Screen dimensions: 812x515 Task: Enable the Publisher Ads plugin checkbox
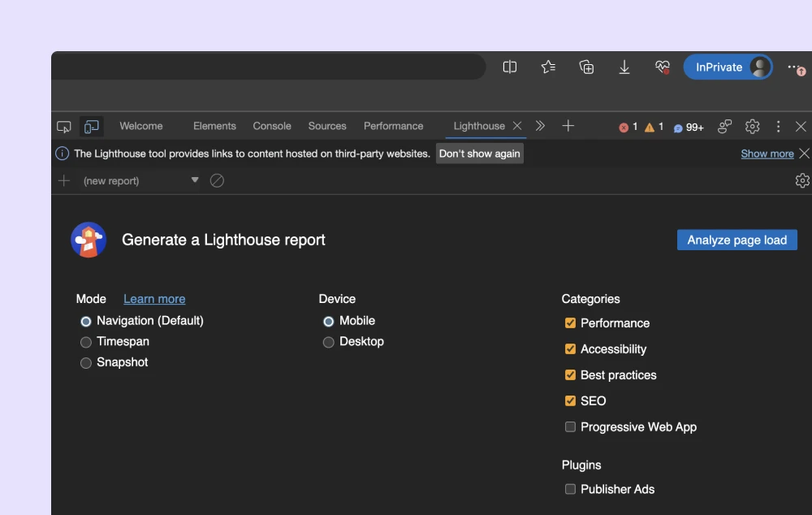point(570,489)
